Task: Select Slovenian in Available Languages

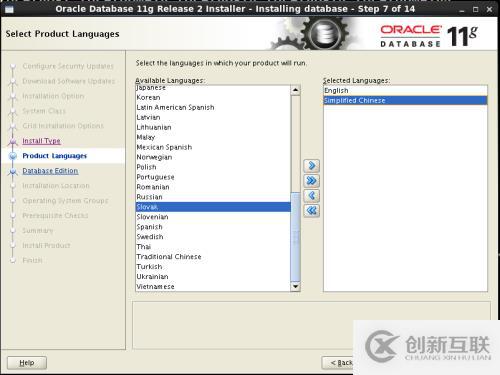Action: 213,217
